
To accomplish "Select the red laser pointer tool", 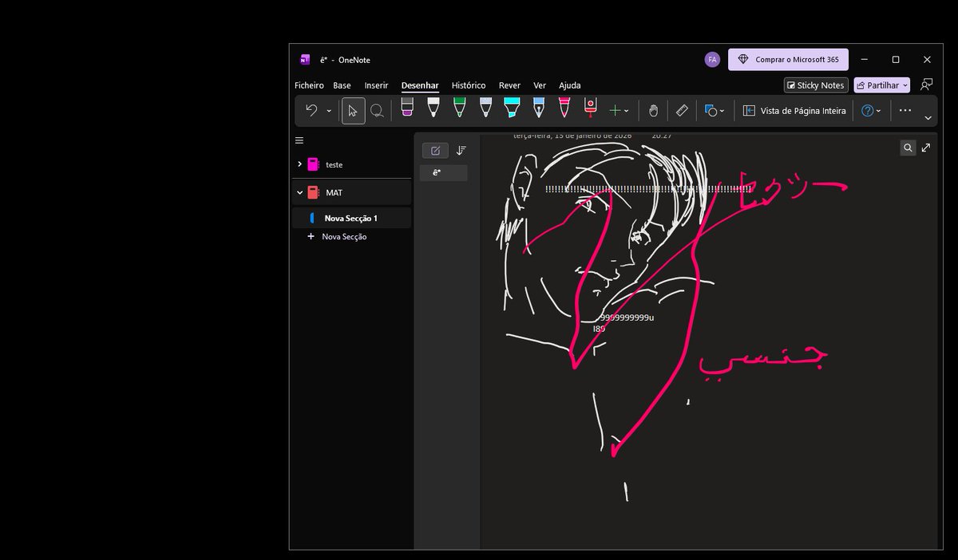I will click(591, 108).
